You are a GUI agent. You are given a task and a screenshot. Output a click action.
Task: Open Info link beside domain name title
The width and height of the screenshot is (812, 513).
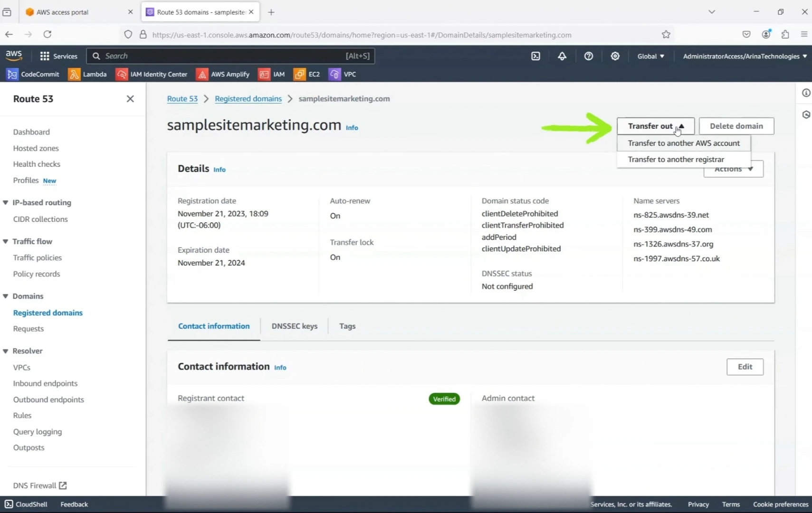352,128
